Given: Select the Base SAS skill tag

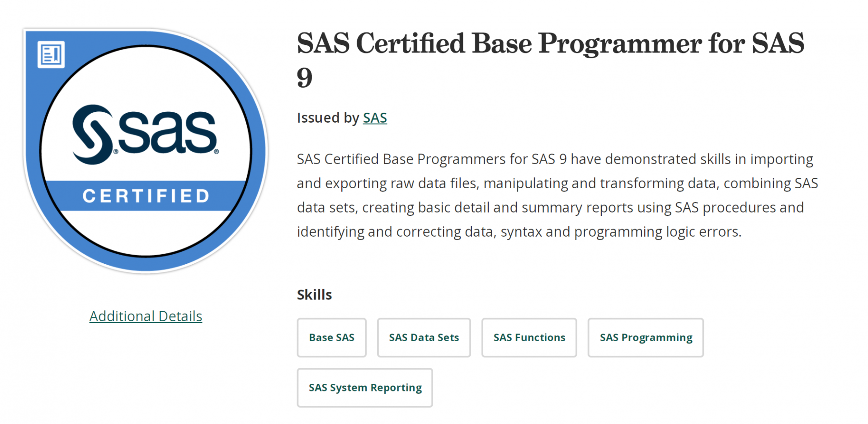Looking at the screenshot, I should 331,338.
